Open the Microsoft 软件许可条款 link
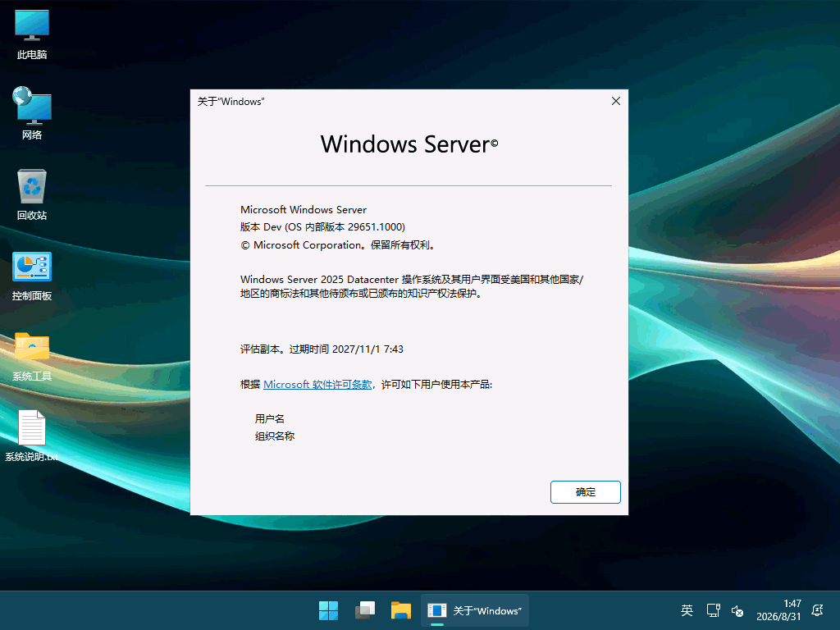The width and height of the screenshot is (840, 630). tap(317, 385)
